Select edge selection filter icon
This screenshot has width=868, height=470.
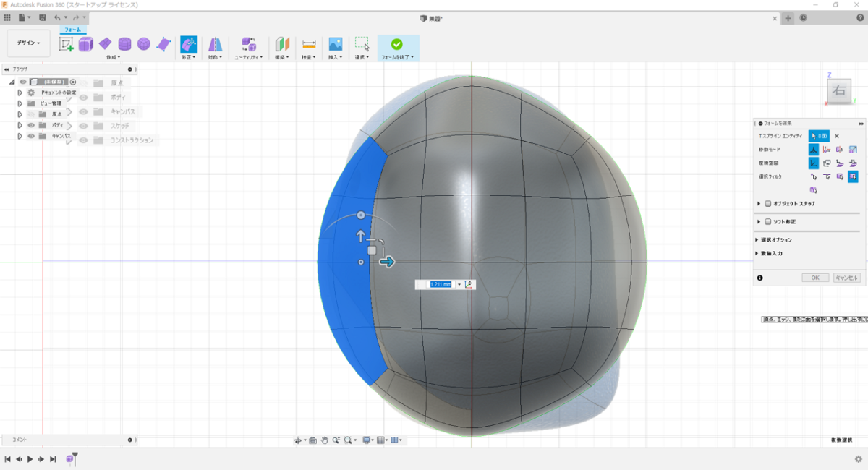[x=827, y=176]
